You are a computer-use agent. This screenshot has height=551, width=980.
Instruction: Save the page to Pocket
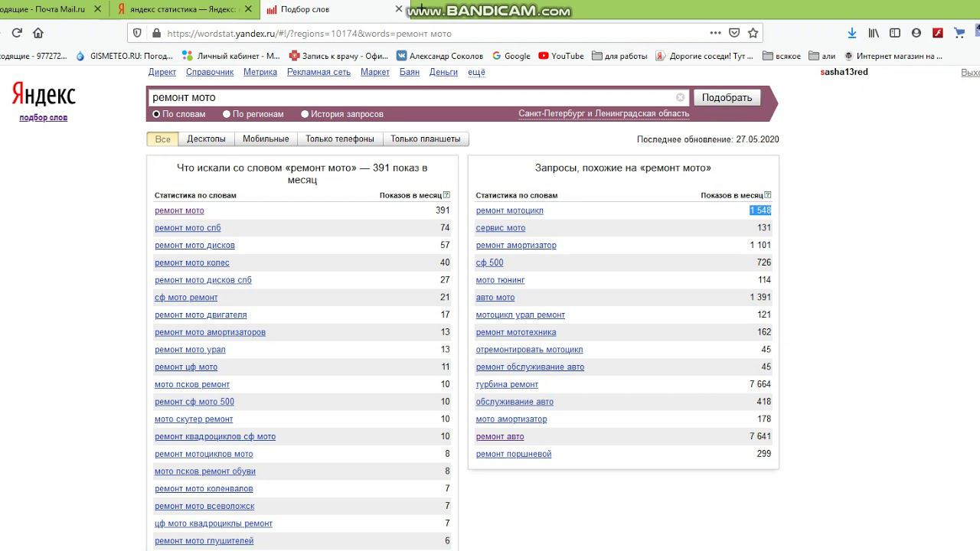pyautogui.click(x=734, y=33)
